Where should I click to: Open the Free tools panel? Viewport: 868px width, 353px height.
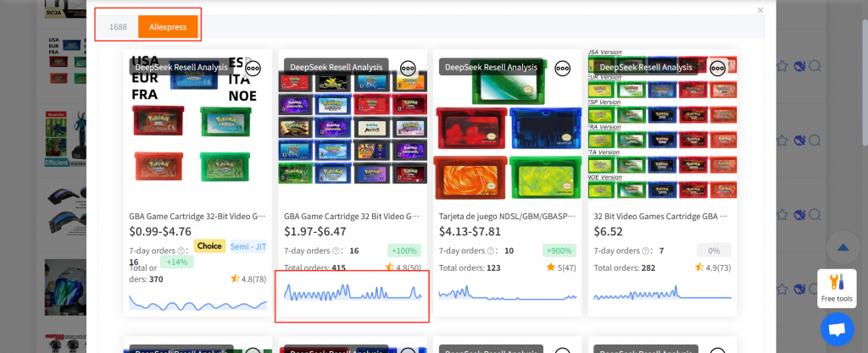point(837,288)
